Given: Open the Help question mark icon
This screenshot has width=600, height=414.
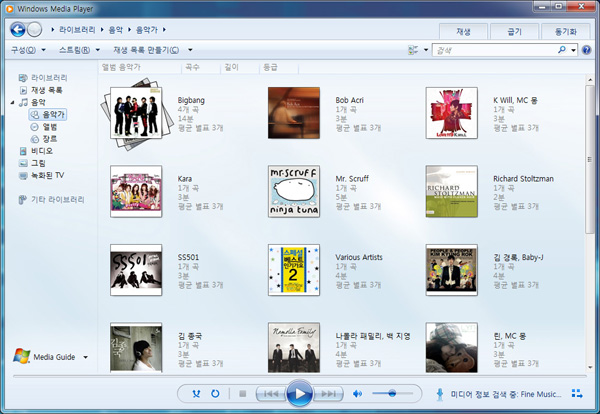Looking at the screenshot, I should click(x=586, y=50).
